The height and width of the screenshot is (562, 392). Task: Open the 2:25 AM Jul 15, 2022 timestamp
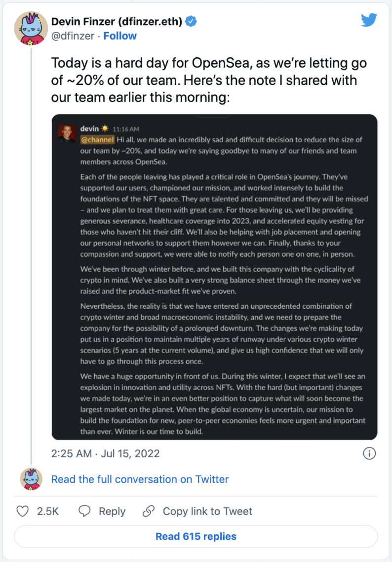pos(105,453)
